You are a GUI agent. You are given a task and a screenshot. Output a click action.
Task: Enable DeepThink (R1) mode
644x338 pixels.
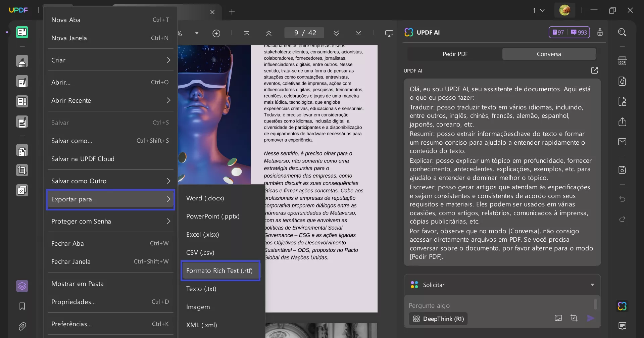point(438,319)
